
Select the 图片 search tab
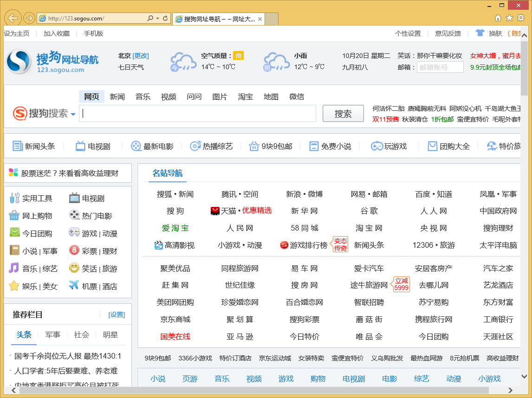pos(220,96)
